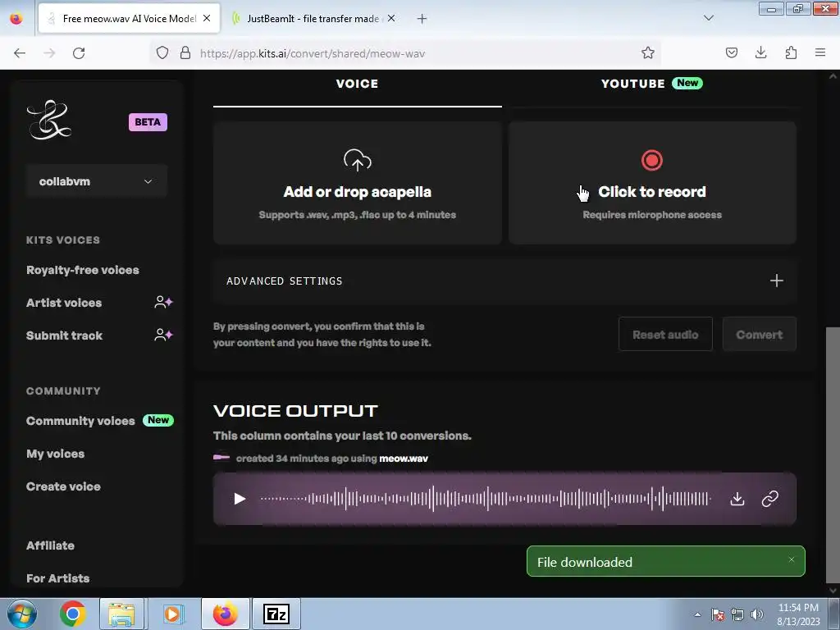The image size is (840, 630).
Task: Click the Kits logo in the sidebar
Action: (x=48, y=120)
